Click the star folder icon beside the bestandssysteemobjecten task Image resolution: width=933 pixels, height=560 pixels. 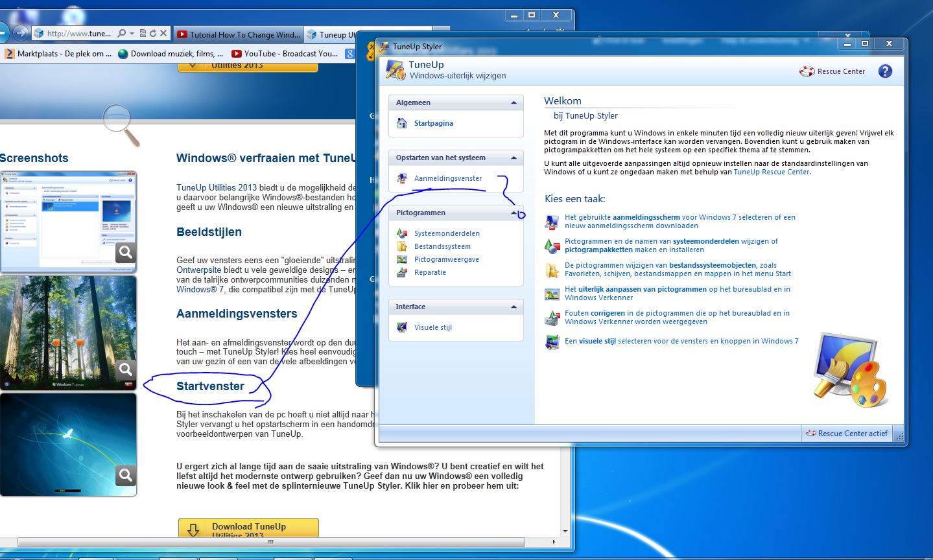[552, 270]
